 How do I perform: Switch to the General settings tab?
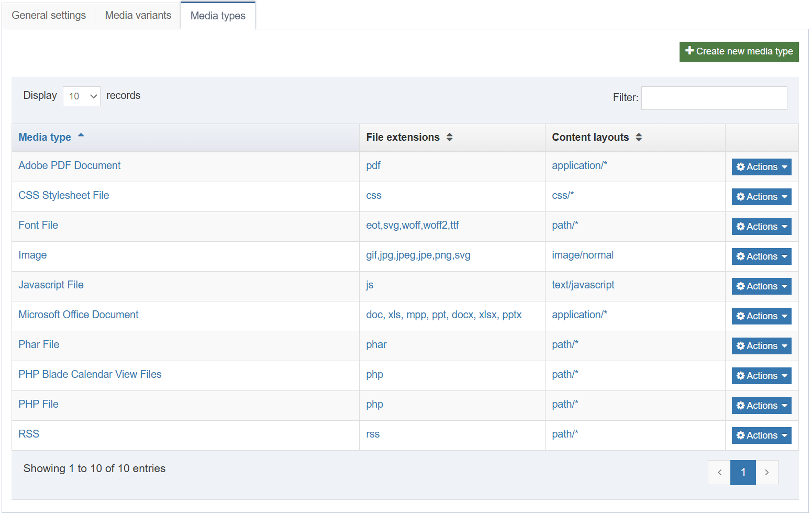pyautogui.click(x=49, y=15)
